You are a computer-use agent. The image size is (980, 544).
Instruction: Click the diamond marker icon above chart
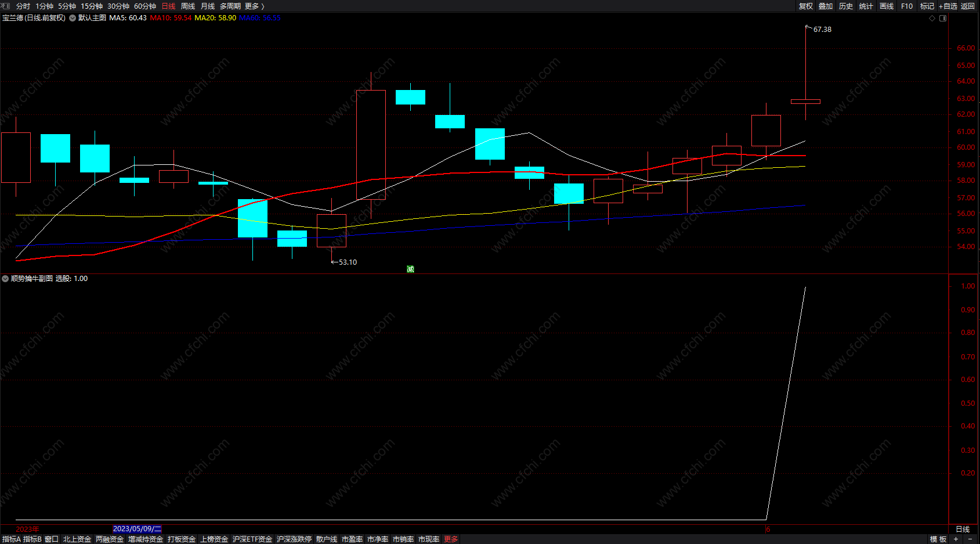tap(932, 18)
